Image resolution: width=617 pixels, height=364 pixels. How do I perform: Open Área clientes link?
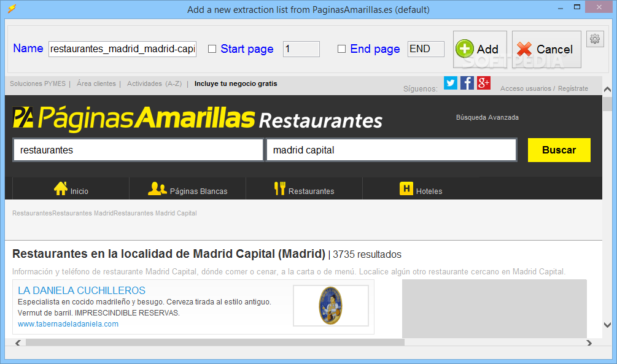96,83
